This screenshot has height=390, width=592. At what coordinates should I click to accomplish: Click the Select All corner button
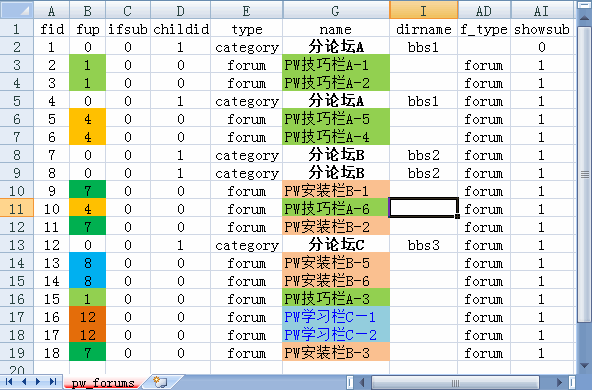(x=17, y=10)
